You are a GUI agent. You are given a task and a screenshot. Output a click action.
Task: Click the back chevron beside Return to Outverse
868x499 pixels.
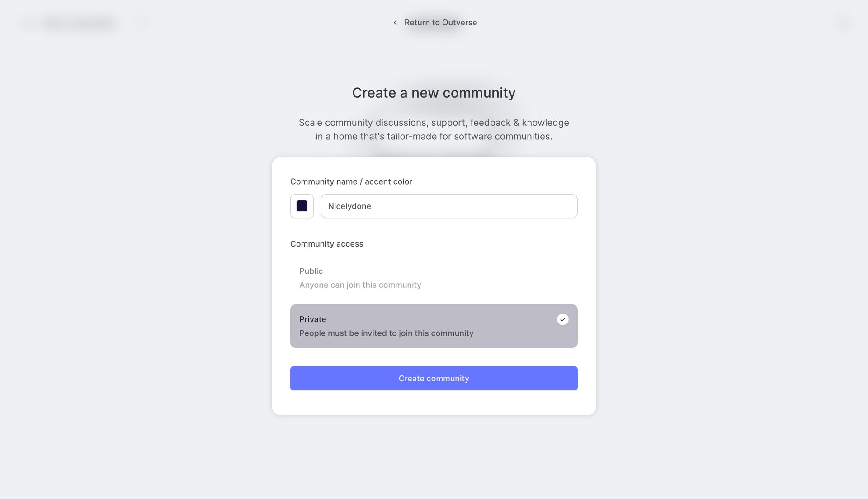(x=395, y=22)
